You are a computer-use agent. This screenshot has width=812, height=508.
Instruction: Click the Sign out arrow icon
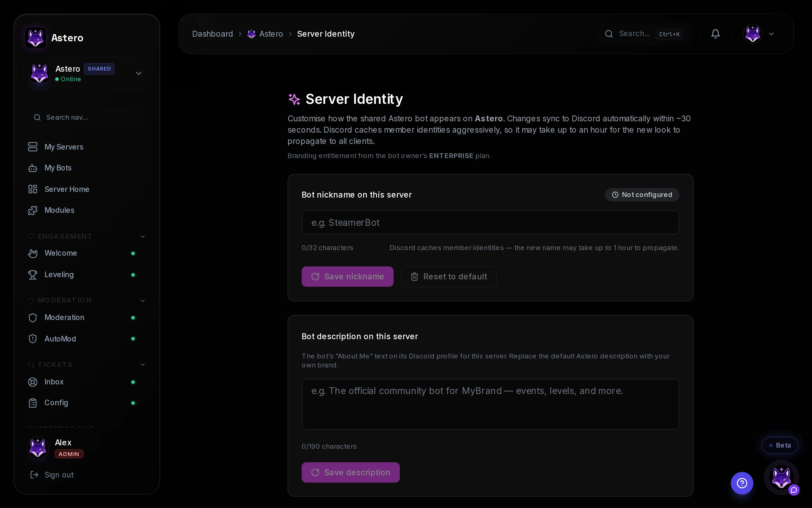(x=34, y=475)
